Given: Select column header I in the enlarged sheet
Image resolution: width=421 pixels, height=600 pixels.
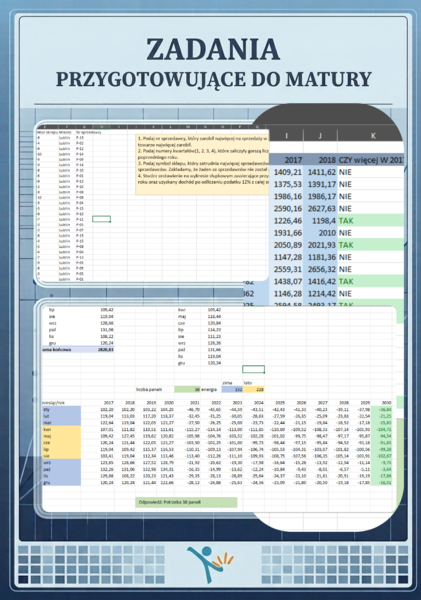Looking at the screenshot, I should [286, 135].
